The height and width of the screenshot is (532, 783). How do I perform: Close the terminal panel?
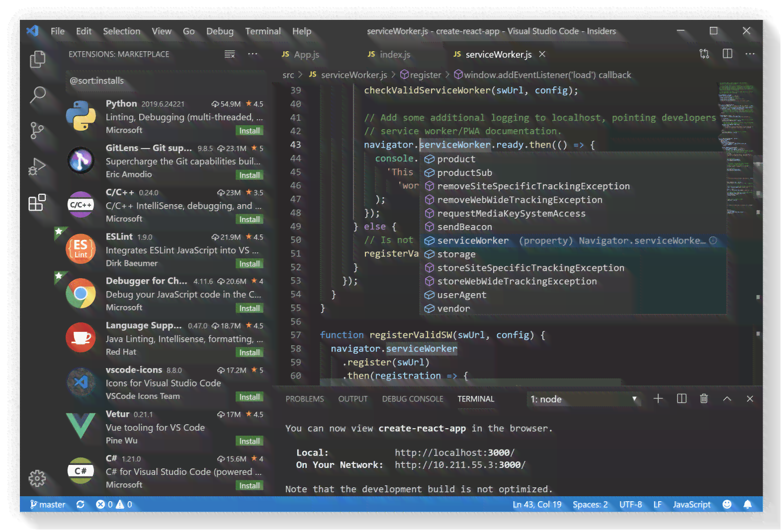pyautogui.click(x=750, y=399)
